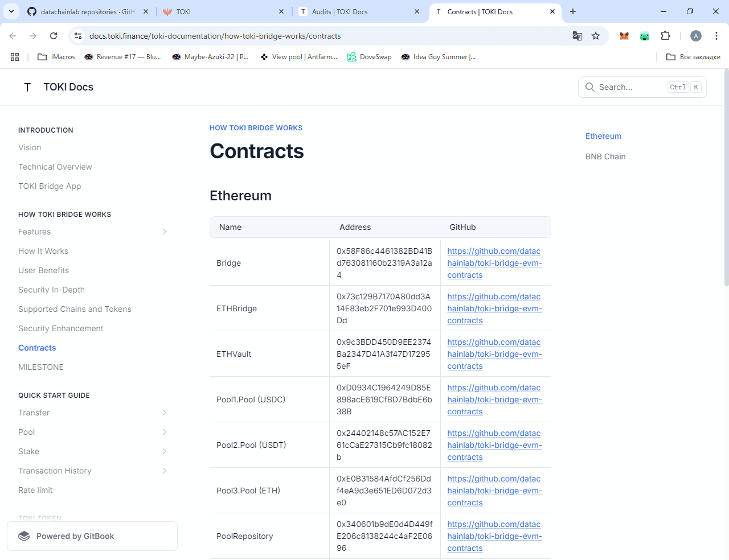Open Security Enhancement page

click(61, 328)
